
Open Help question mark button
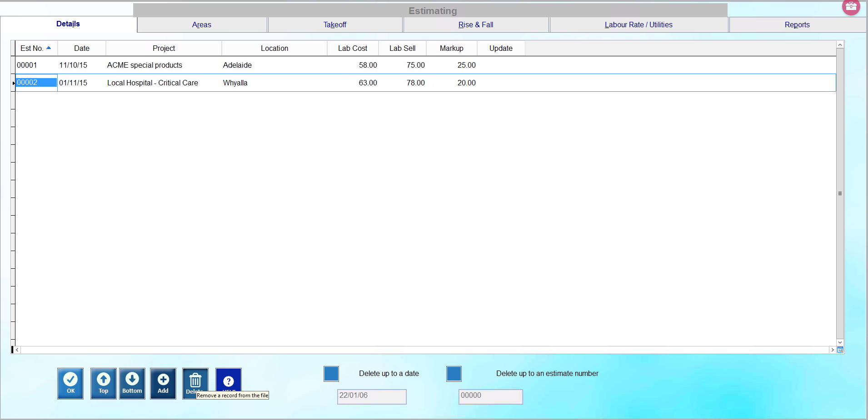229,380
